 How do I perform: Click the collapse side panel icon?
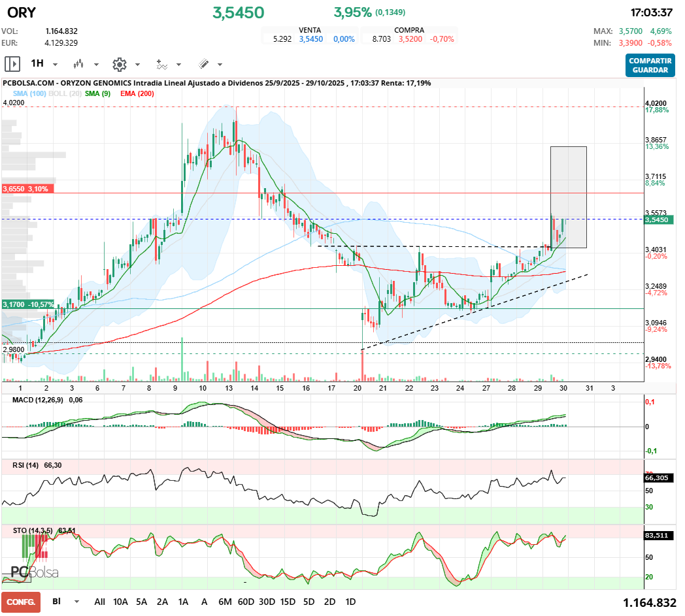point(12,64)
